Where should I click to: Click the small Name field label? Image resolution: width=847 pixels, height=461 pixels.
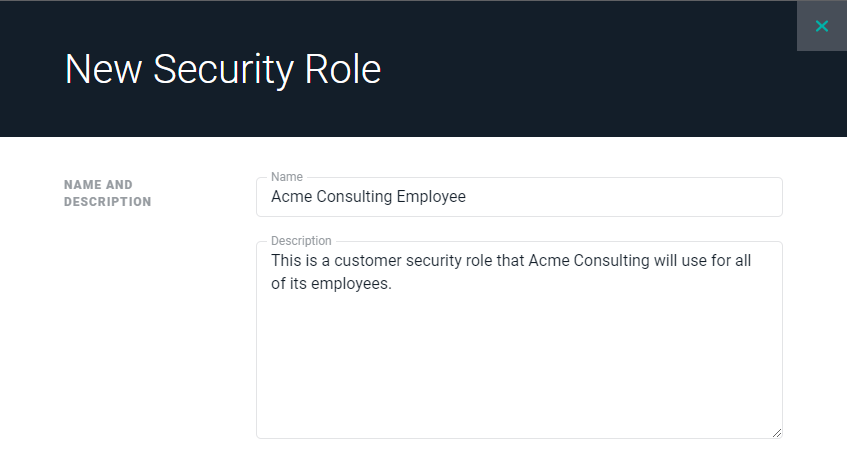click(x=287, y=177)
